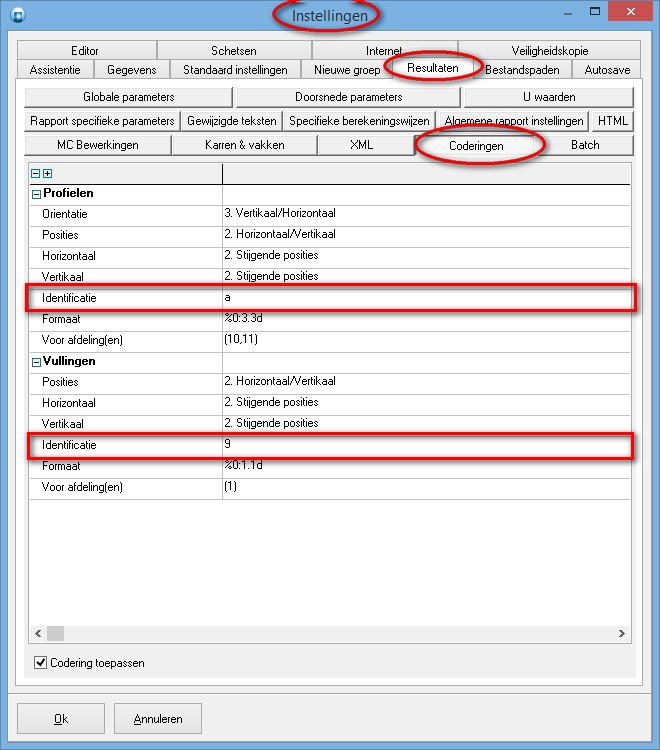Open the Batch tab
660x750 pixels.
585,145
